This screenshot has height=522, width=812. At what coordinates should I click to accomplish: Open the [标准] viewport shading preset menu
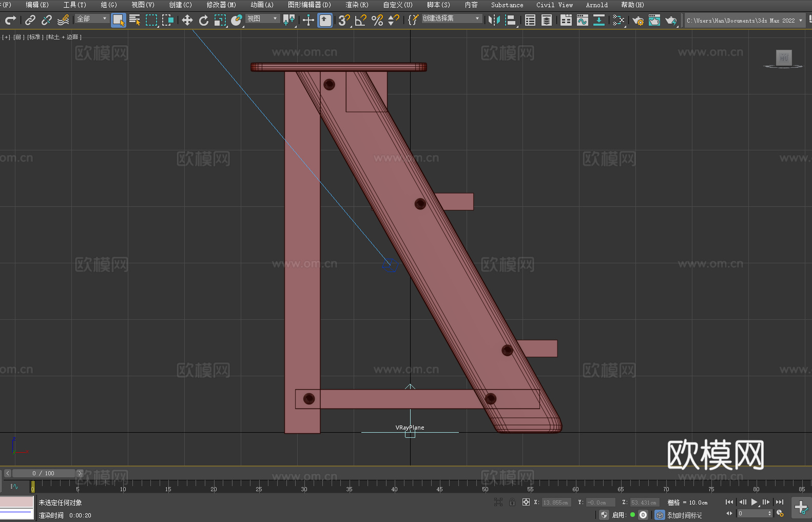pyautogui.click(x=35, y=37)
